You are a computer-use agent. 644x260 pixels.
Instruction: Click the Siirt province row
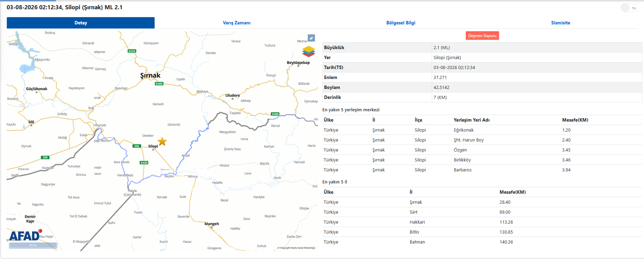pyautogui.click(x=482, y=212)
